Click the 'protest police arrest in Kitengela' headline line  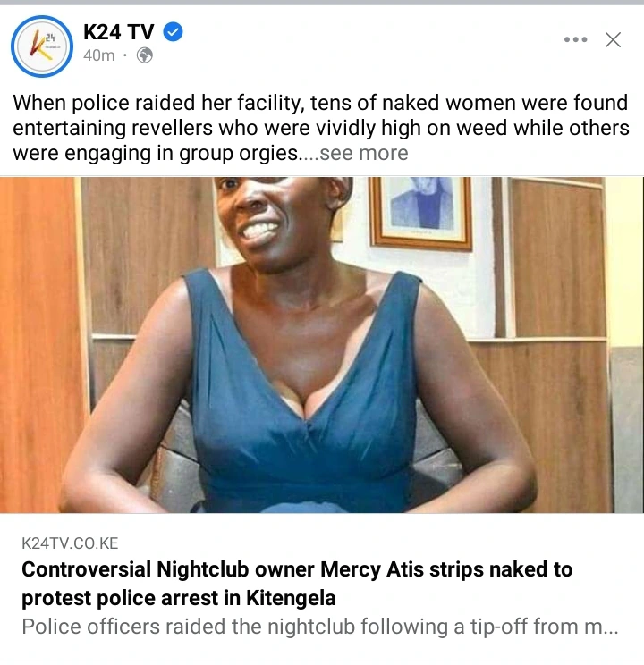179,598
